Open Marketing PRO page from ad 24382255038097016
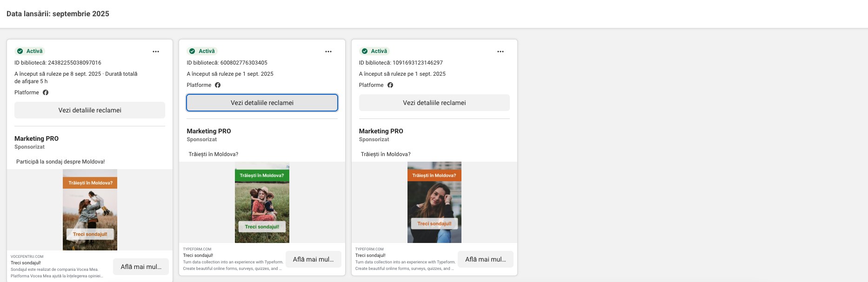The height and width of the screenshot is (282, 868). click(x=36, y=138)
